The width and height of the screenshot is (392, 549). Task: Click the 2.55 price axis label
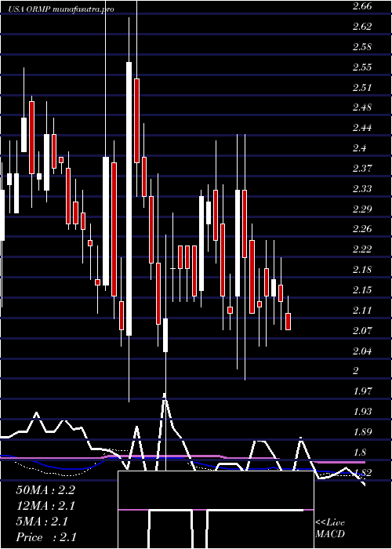[362, 67]
